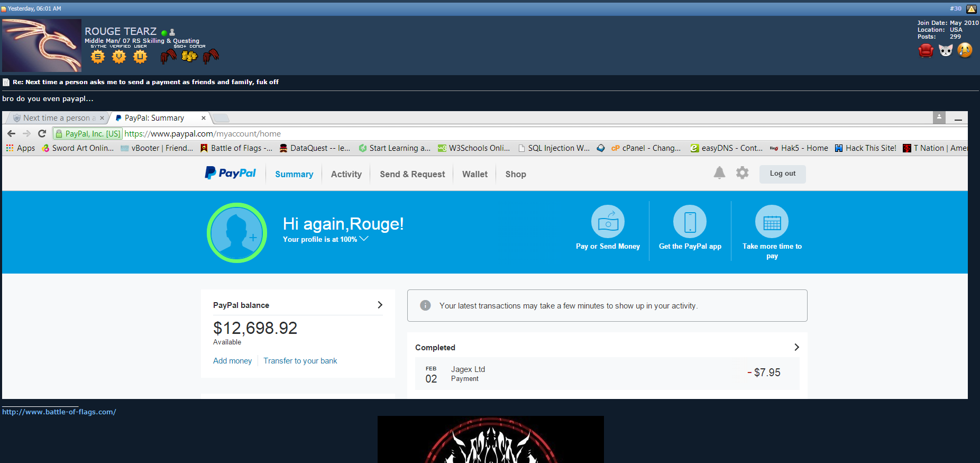This screenshot has height=463, width=980.
Task: Close the 'Next time a person' tab
Action: pos(102,118)
